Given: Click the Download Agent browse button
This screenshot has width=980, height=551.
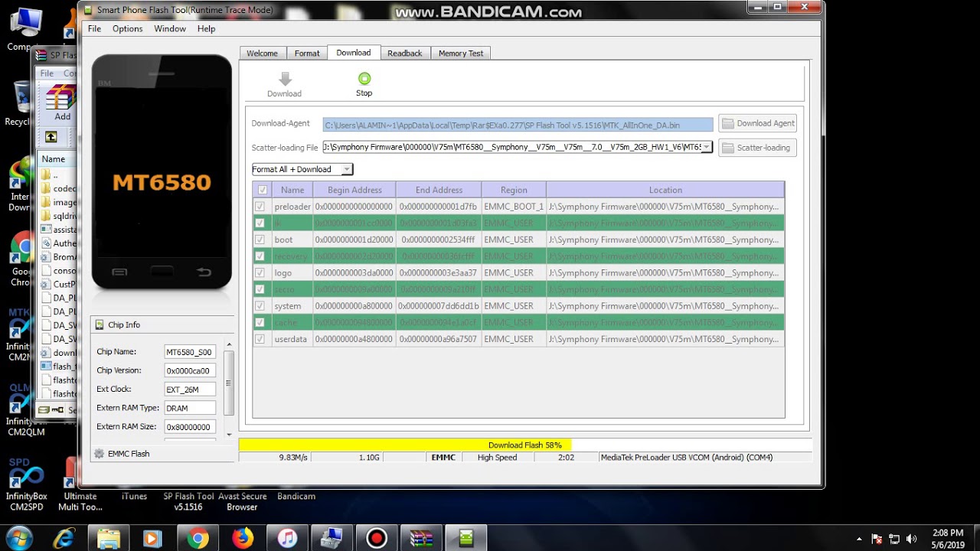Looking at the screenshot, I should tap(758, 123).
